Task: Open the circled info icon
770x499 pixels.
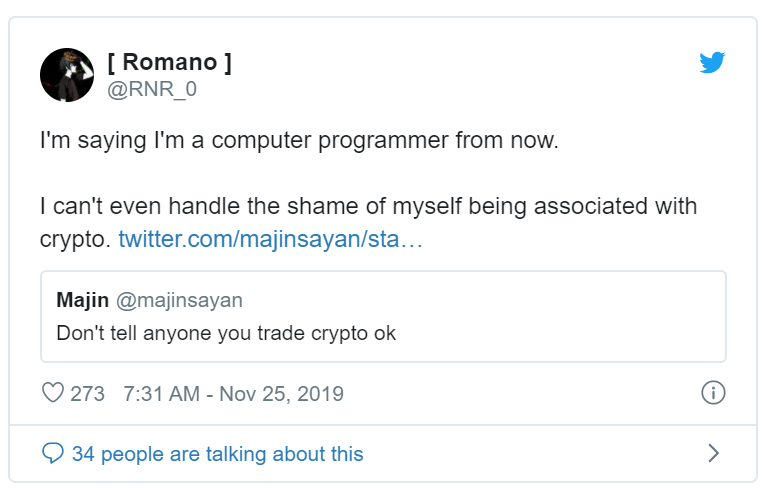Action: pos(713,393)
